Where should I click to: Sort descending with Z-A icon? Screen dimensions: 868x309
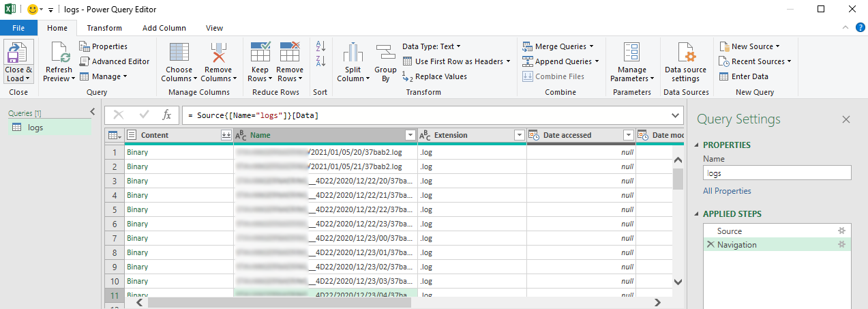click(x=320, y=61)
